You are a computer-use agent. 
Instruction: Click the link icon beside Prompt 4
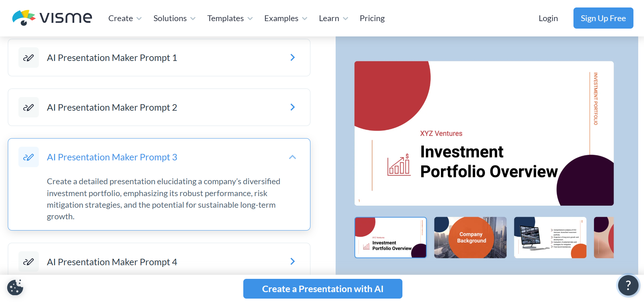29,261
